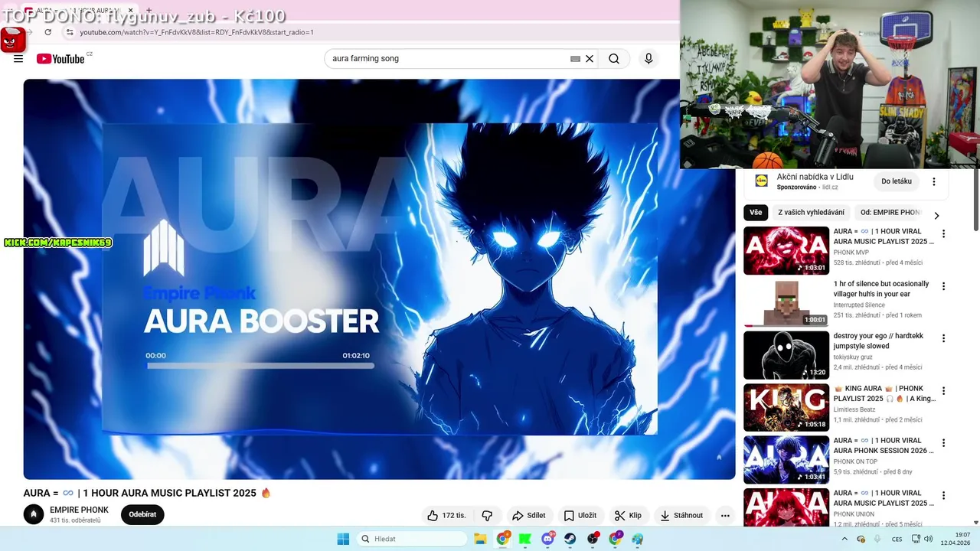Close the current browser tab
Viewport: 980px width, 551px height.
click(x=130, y=11)
